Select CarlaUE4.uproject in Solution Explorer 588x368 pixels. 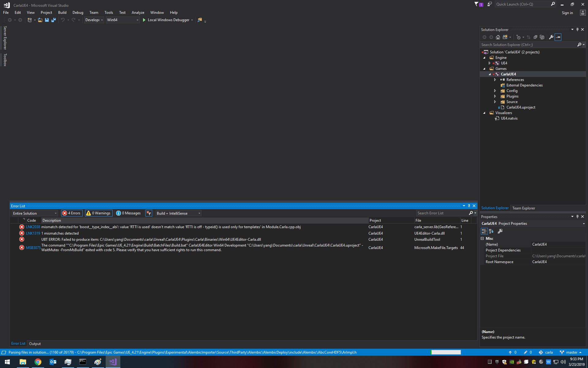tap(521, 107)
